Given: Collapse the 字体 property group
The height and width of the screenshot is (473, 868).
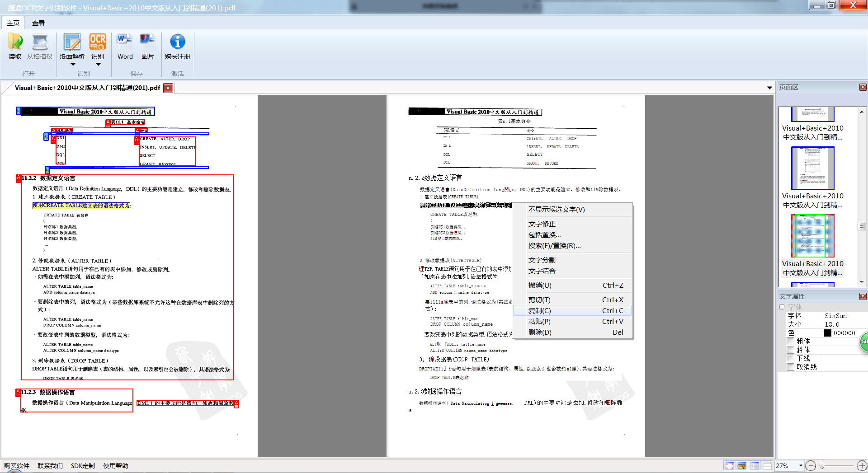Looking at the screenshot, I should pyautogui.click(x=782, y=307).
